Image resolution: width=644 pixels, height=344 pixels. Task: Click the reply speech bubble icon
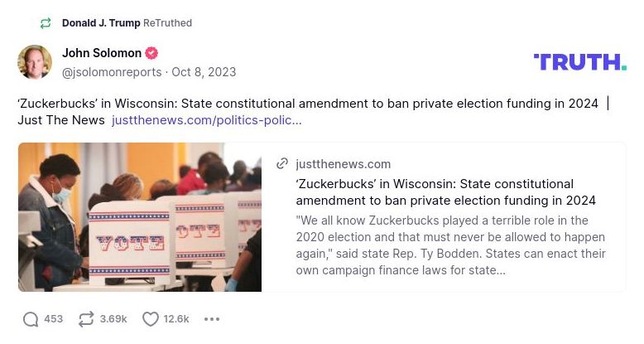(x=31, y=319)
